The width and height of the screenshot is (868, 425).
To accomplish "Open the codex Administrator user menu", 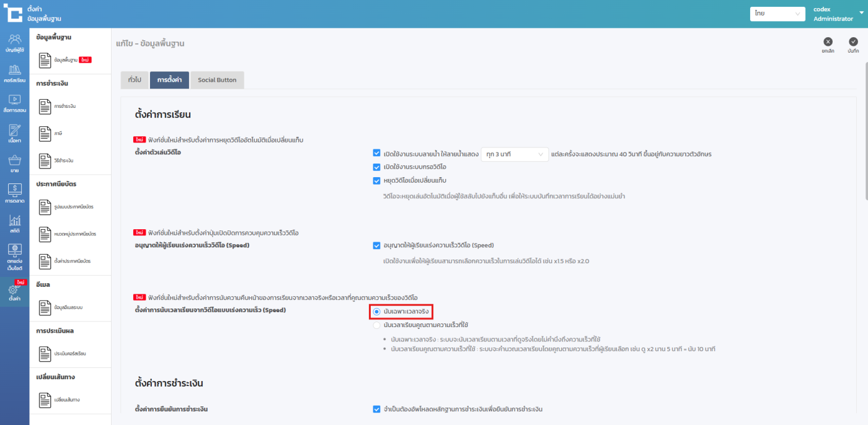I will coord(833,14).
